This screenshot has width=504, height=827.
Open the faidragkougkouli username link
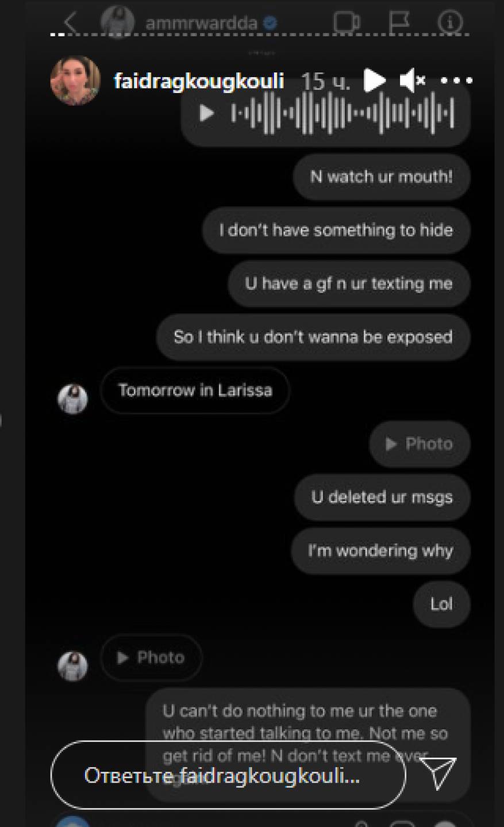pos(199,81)
